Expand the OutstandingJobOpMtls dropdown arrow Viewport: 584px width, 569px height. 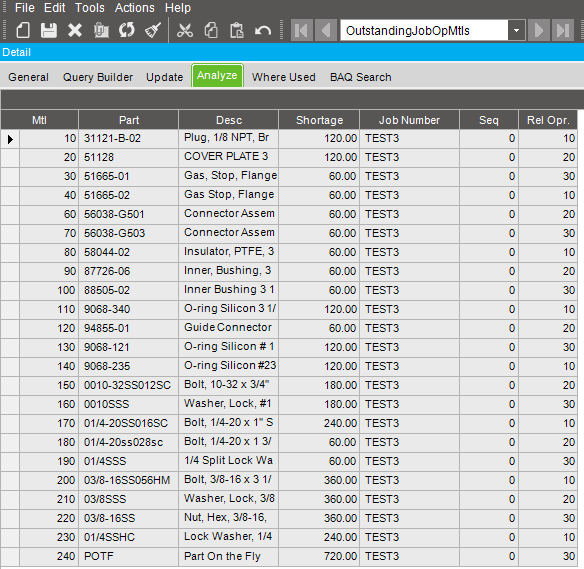tap(516, 30)
